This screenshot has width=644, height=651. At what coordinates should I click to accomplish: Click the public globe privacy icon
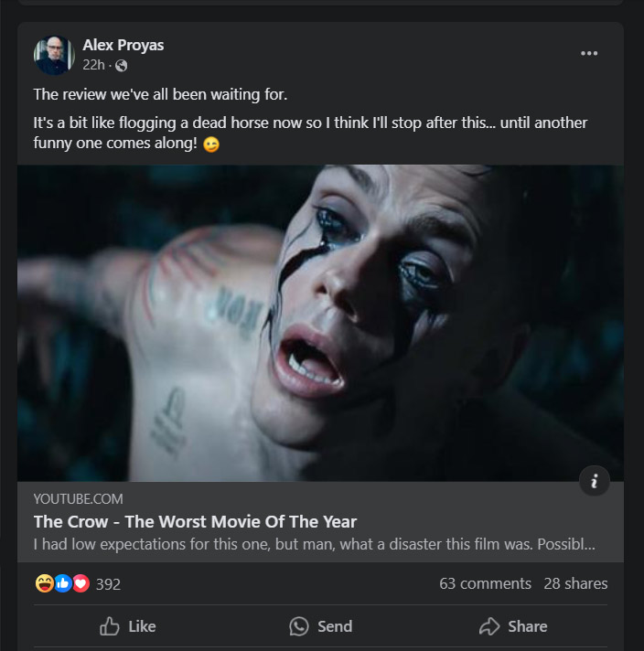pos(122,65)
